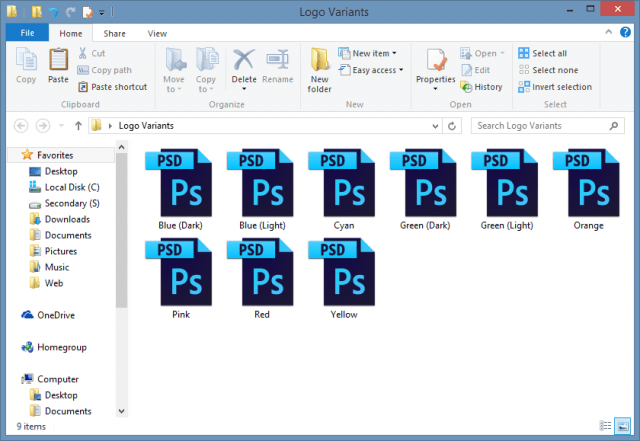Click the Properties checkmark icon

click(x=436, y=60)
